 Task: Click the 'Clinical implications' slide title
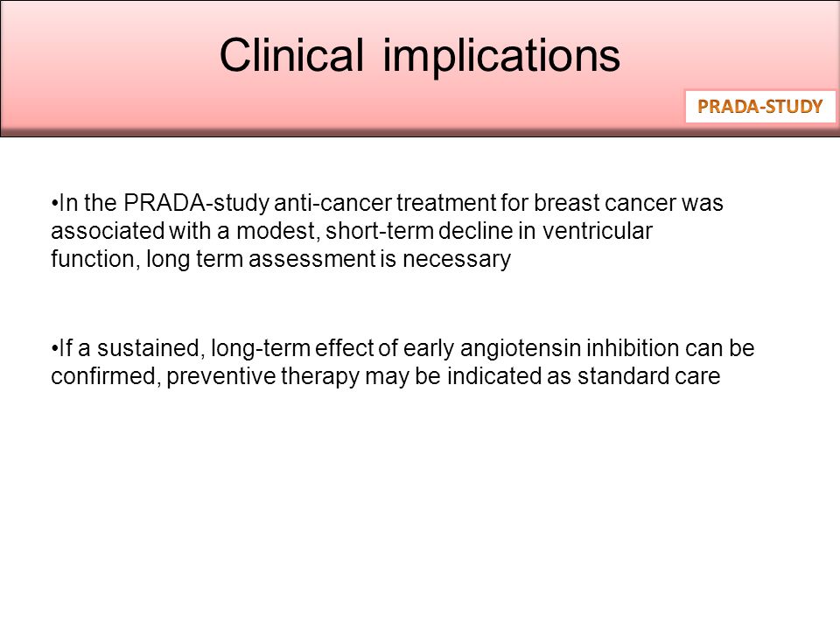pos(419,56)
